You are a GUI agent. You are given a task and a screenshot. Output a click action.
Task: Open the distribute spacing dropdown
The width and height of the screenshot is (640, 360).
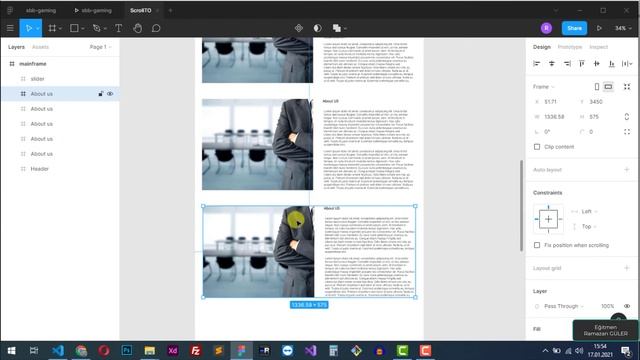tap(627, 64)
